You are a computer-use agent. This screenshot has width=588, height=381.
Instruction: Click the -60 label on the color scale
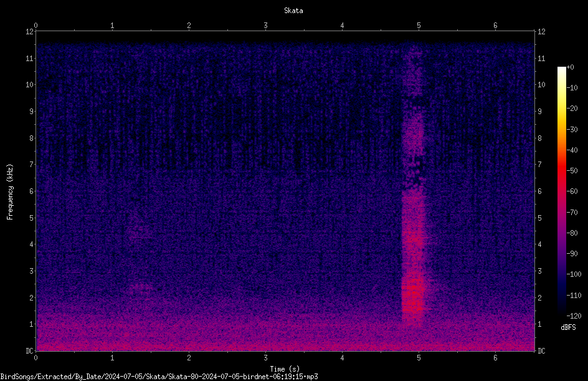click(x=572, y=191)
